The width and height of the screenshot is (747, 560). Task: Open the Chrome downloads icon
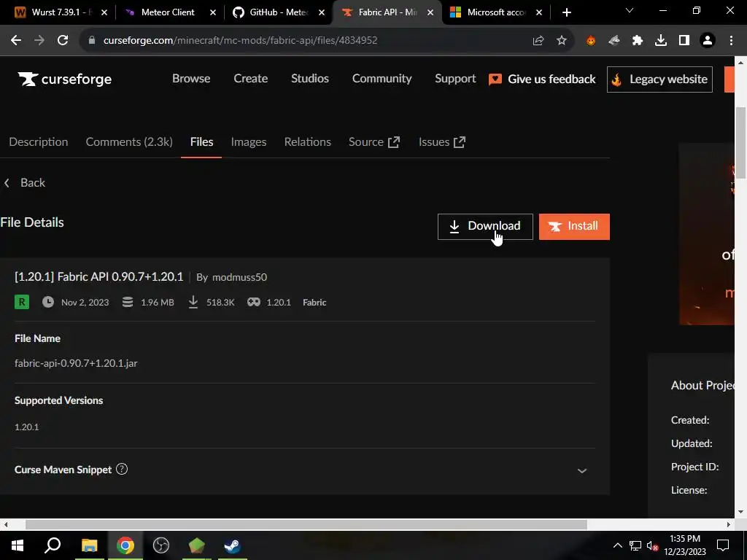(x=661, y=41)
